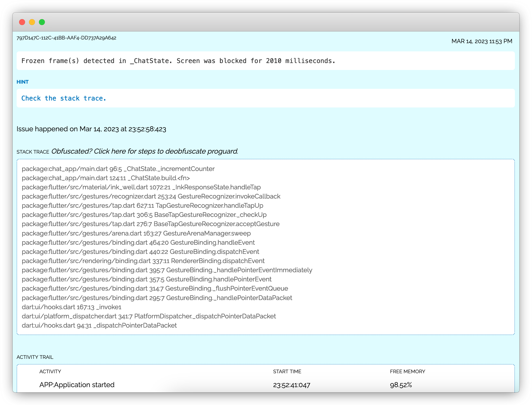Click the _InkResponseState.handleTap stack line

tap(141, 187)
